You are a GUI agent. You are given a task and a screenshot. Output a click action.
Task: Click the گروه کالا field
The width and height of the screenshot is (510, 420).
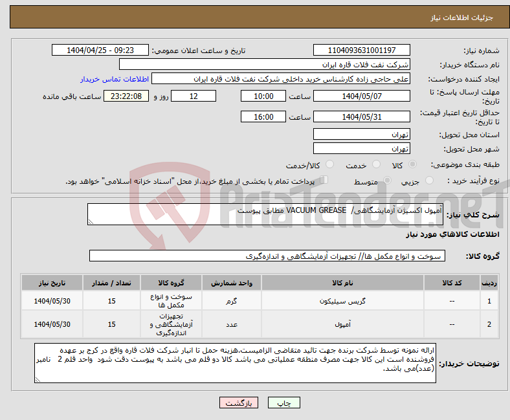(x=267, y=256)
